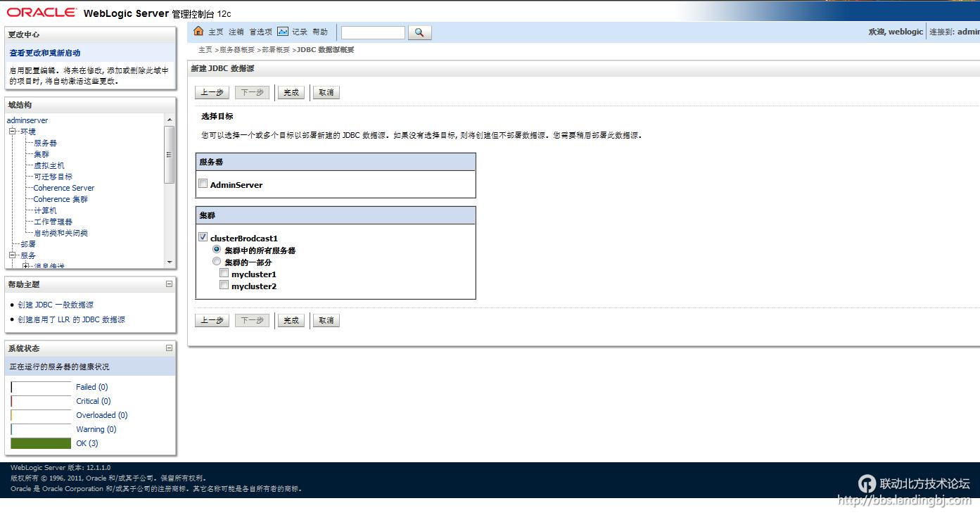Click 注销 in the top menu bar
This screenshot has height=515, width=980.
point(236,32)
